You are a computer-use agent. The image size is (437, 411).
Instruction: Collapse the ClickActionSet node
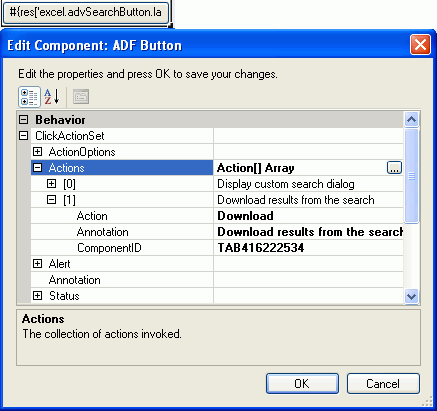[x=24, y=136]
